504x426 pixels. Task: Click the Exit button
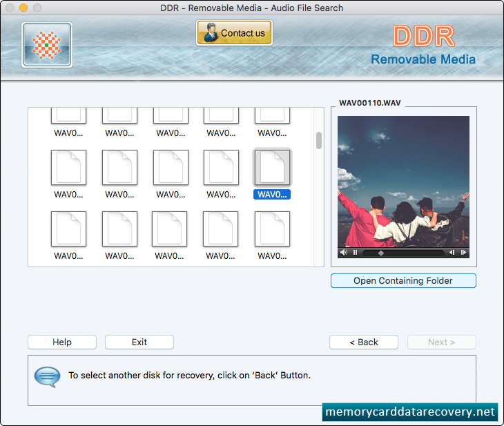tap(139, 342)
